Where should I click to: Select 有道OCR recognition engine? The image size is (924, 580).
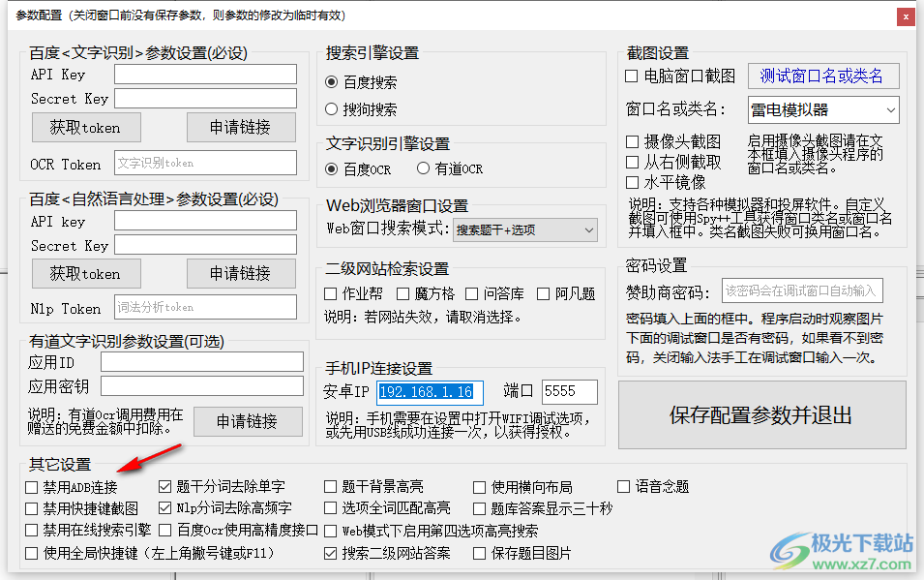click(x=423, y=168)
